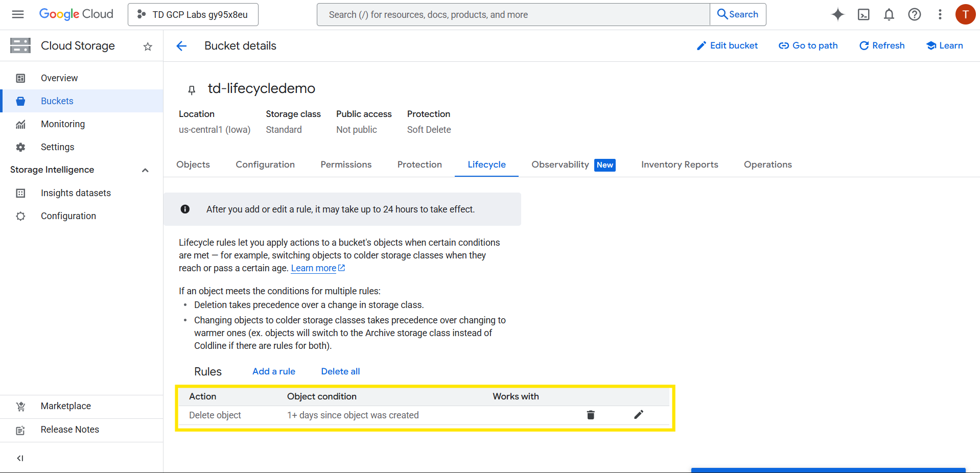
Task: Open the three-dot settings menu
Action: (940, 14)
